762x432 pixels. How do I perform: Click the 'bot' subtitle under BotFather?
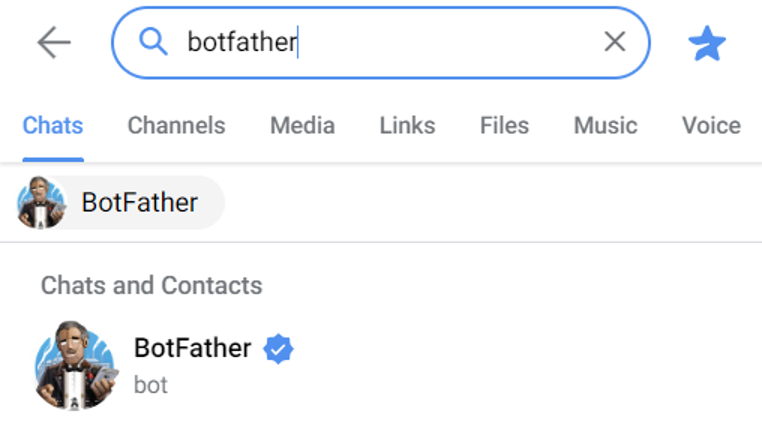point(151,384)
